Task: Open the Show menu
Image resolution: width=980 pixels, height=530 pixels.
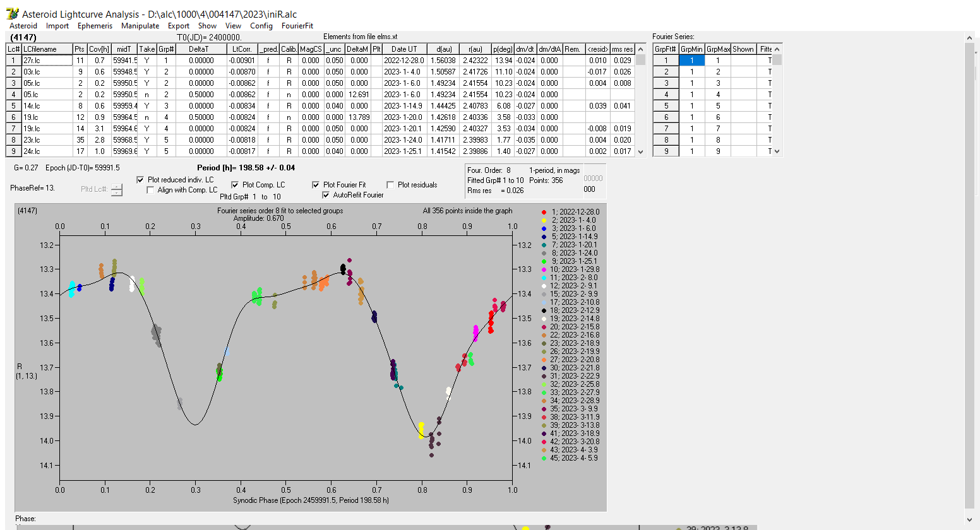Action: tap(207, 26)
